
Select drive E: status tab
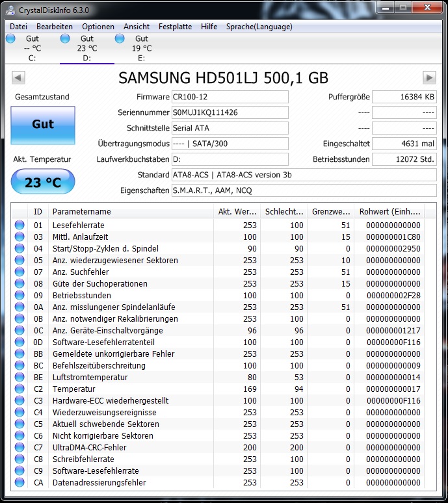click(x=142, y=48)
